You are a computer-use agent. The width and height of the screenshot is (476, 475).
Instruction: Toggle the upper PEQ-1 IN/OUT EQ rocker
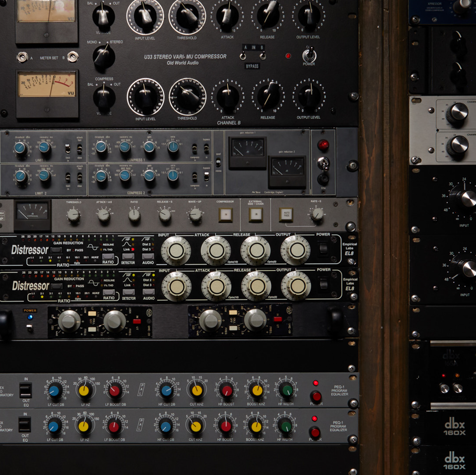point(26,390)
